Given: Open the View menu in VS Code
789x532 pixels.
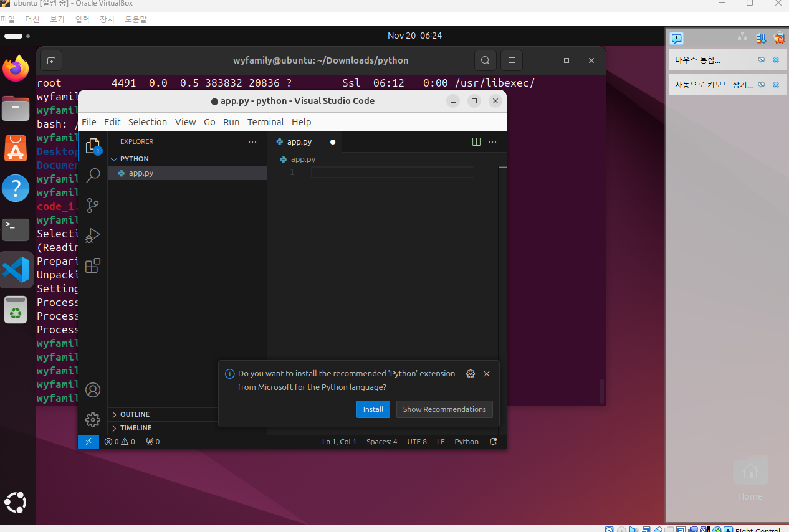Looking at the screenshot, I should coord(186,122).
